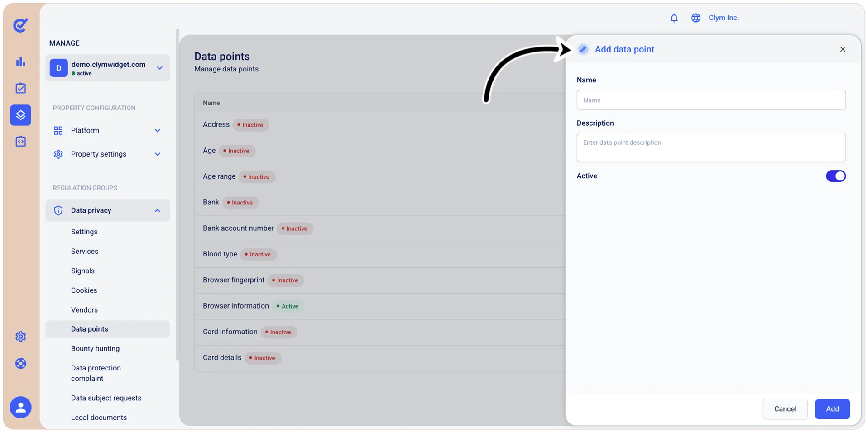Click the Platform grid icon

point(58,131)
